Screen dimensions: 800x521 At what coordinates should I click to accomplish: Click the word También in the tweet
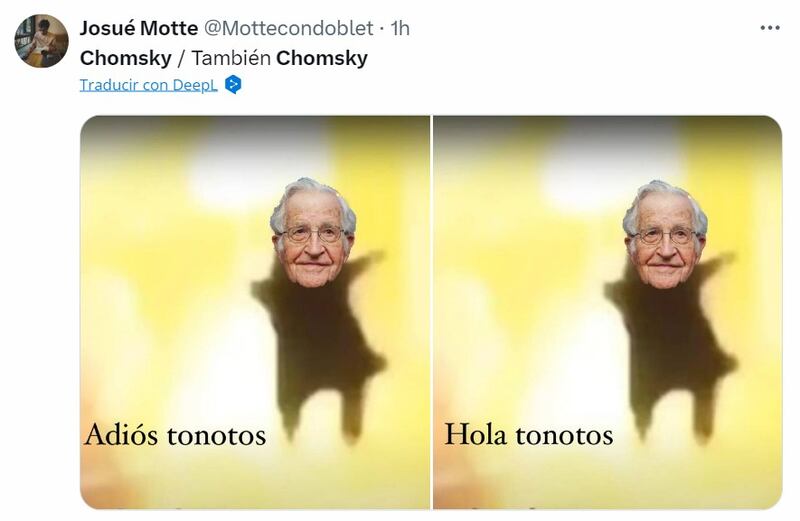231,58
